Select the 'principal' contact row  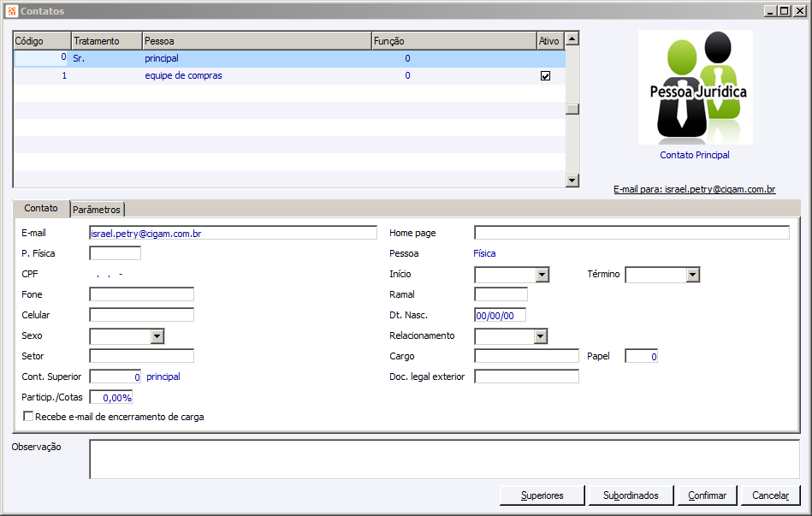289,58
